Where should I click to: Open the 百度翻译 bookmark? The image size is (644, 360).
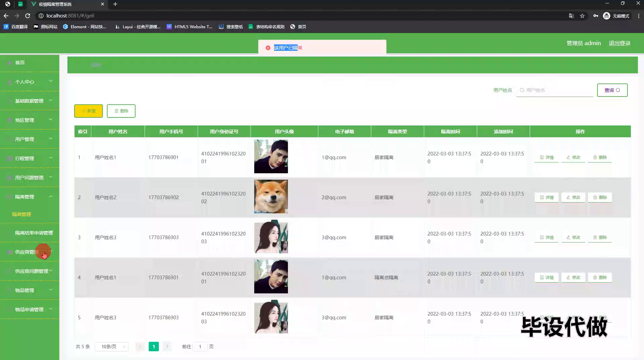(15, 27)
